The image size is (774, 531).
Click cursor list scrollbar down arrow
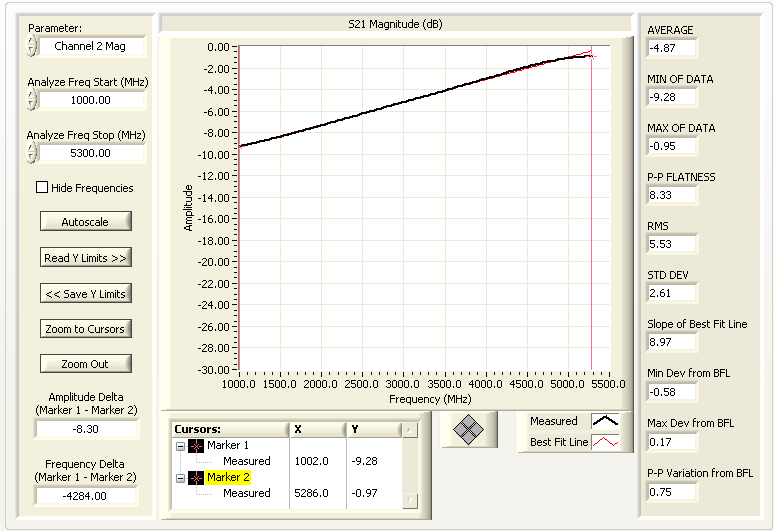click(409, 501)
